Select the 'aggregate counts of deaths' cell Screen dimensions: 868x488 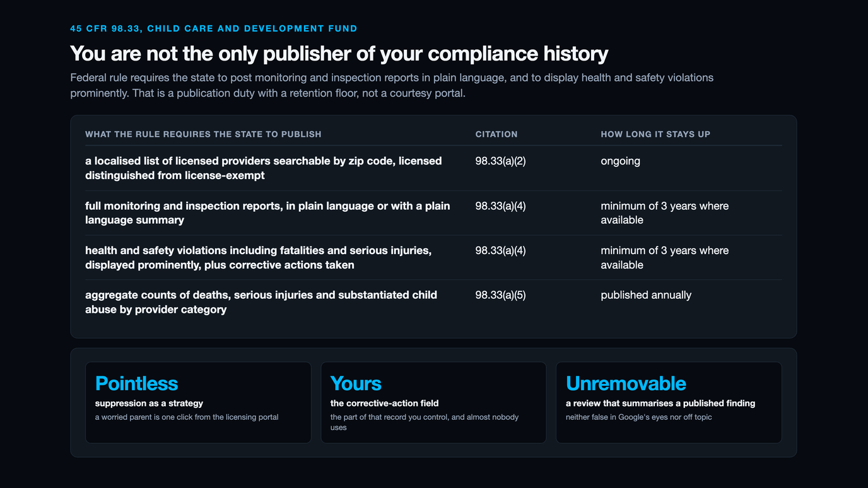point(261,302)
